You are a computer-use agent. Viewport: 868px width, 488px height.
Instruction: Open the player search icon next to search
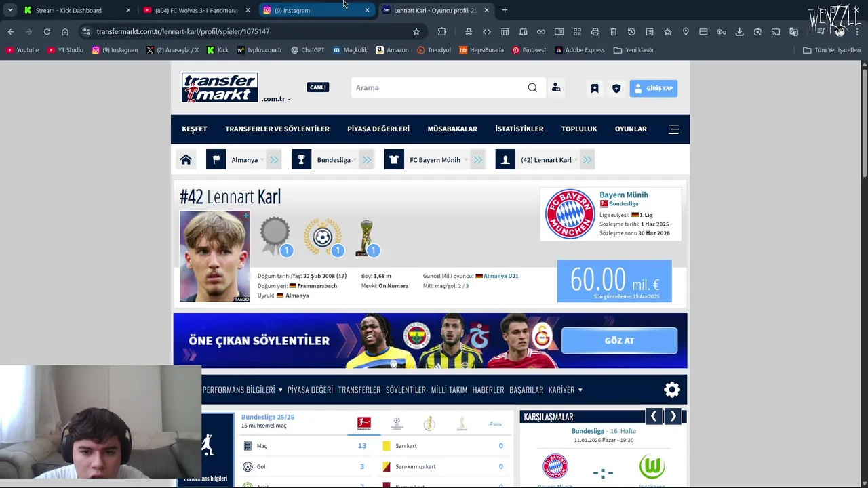(556, 87)
